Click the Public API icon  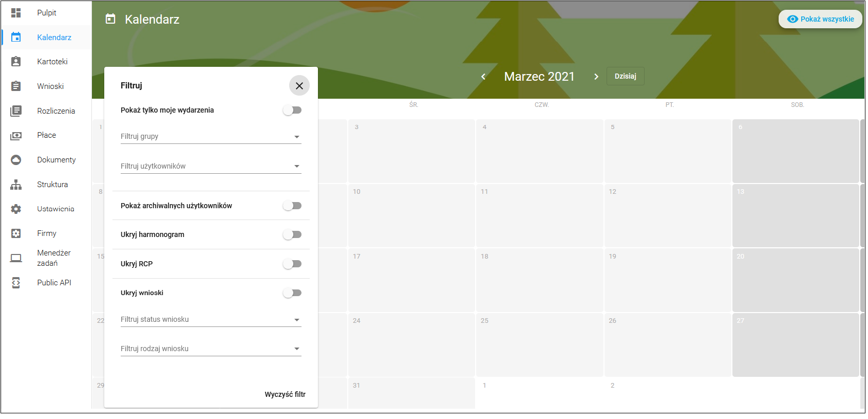point(16,283)
